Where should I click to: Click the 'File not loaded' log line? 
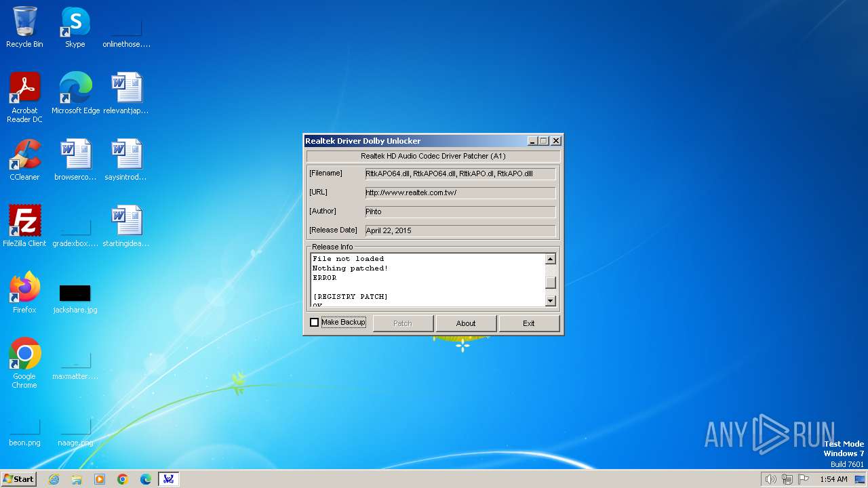tap(349, 259)
